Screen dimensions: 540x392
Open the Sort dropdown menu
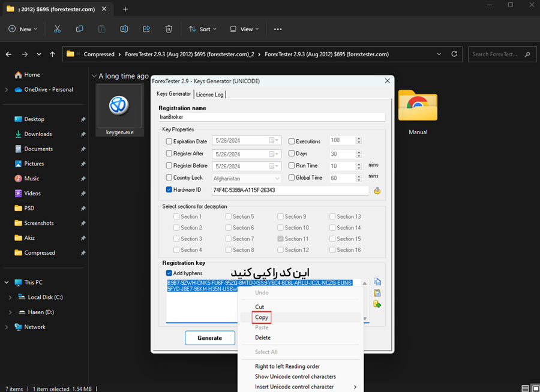[203, 29]
